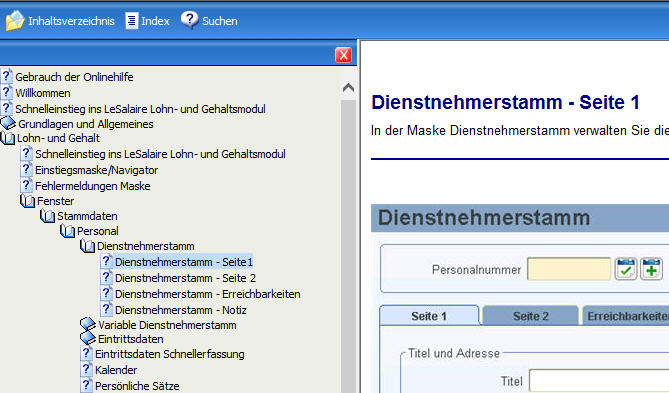
Task: Select Lohn- und Gehalt label
Action: tap(58, 138)
